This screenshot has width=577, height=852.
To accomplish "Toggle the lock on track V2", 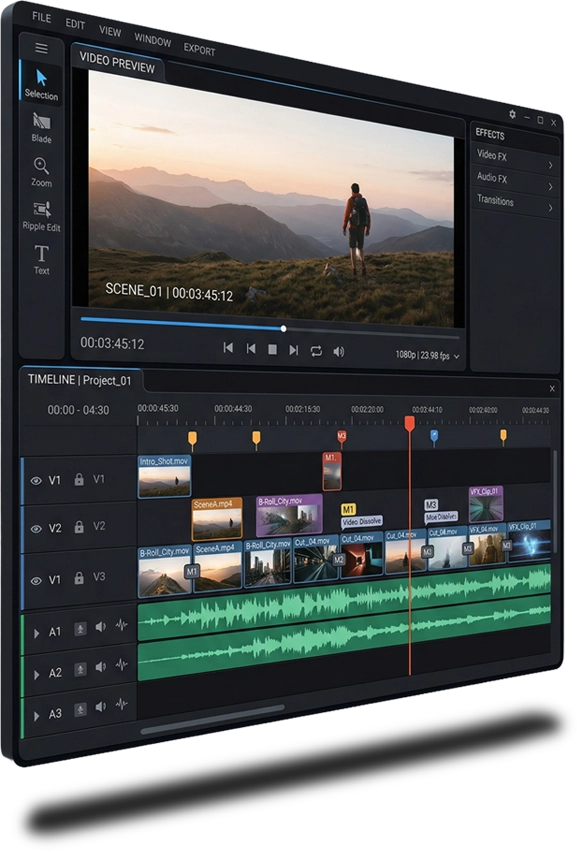I will (x=79, y=527).
